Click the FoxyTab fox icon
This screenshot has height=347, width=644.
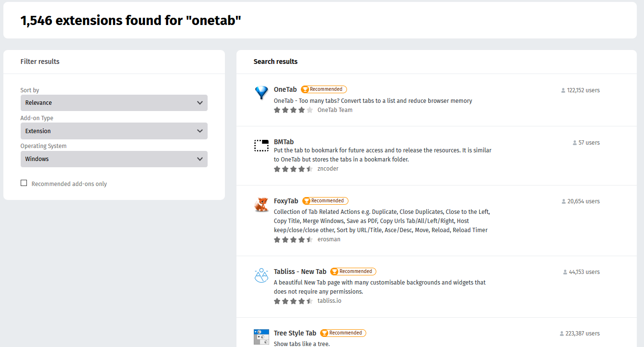(x=261, y=204)
